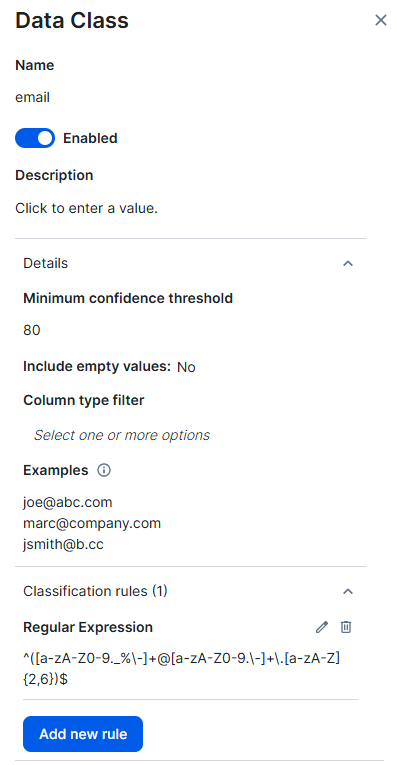Select the Classification rules (1) header label
Screen dimensions: 397x765
click(x=95, y=591)
